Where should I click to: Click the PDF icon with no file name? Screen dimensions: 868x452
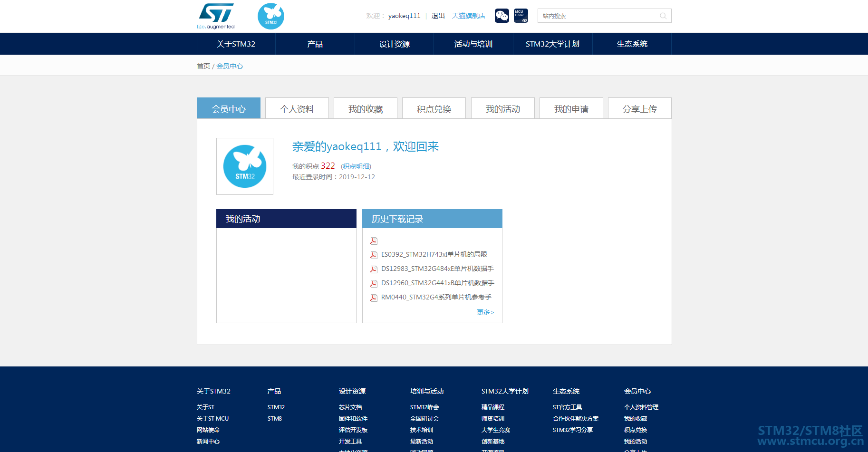click(x=374, y=241)
